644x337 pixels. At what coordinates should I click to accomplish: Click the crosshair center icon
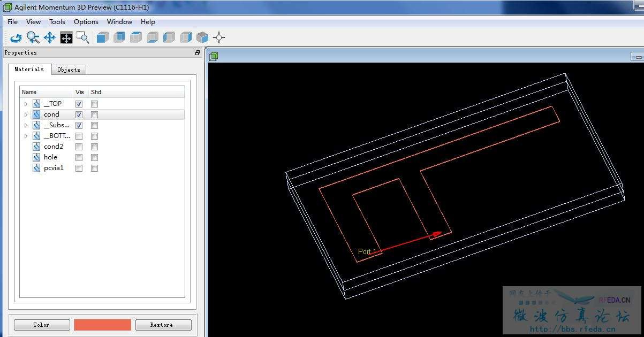[x=219, y=37]
